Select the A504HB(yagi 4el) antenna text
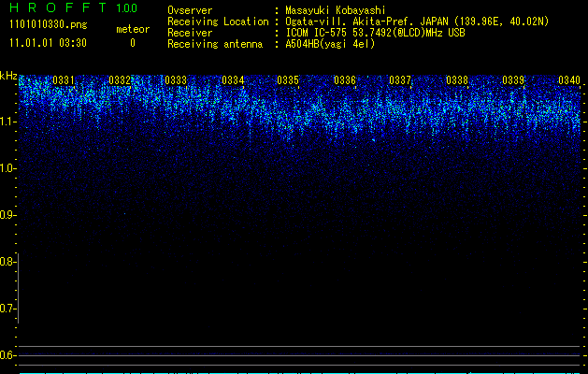The image size is (588, 374). [x=330, y=44]
